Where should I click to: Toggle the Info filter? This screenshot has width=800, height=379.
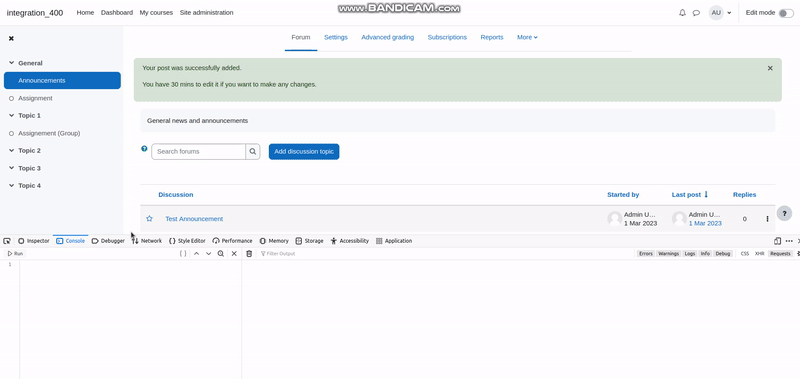click(x=705, y=254)
